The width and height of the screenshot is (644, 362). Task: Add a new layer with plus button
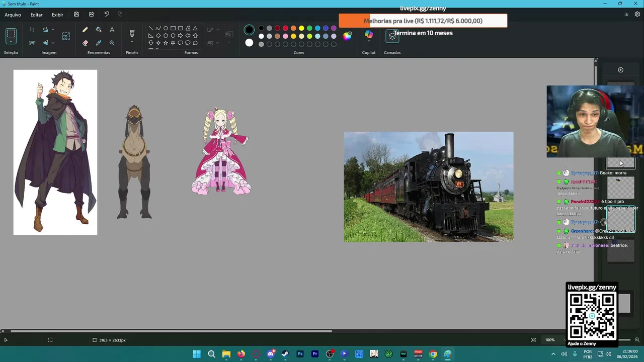(x=620, y=70)
